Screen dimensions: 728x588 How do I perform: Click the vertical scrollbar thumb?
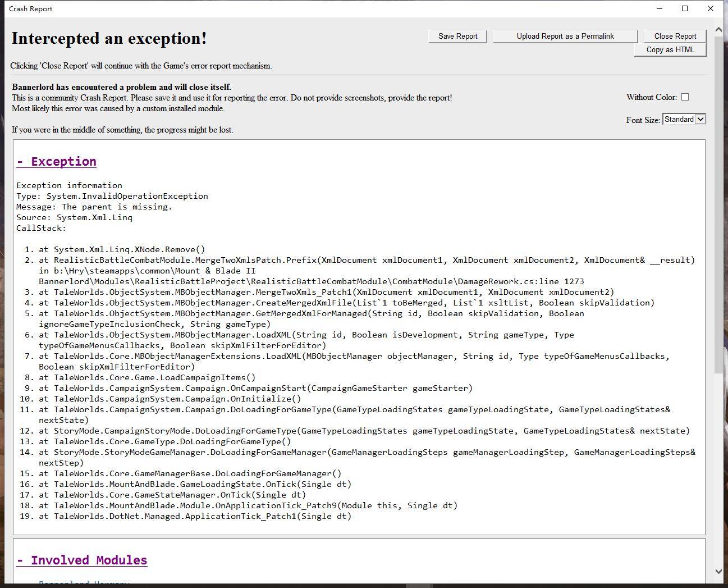click(718, 205)
